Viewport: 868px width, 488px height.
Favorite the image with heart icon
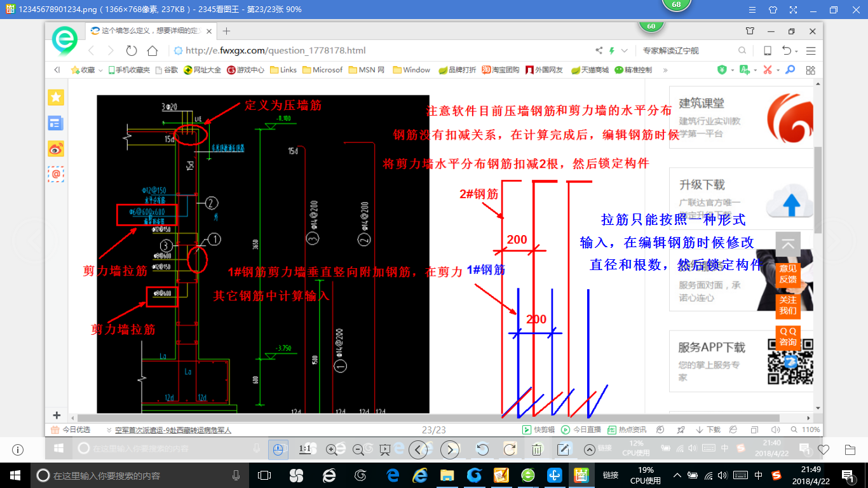click(824, 450)
